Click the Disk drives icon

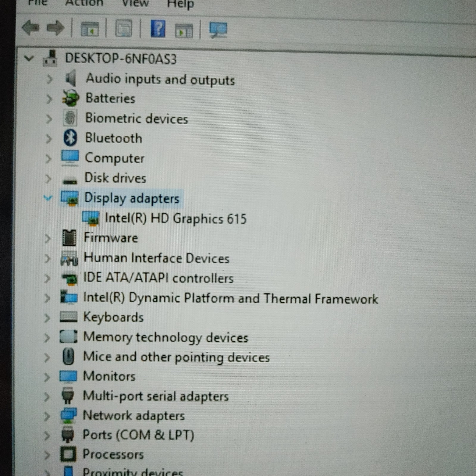70,180
